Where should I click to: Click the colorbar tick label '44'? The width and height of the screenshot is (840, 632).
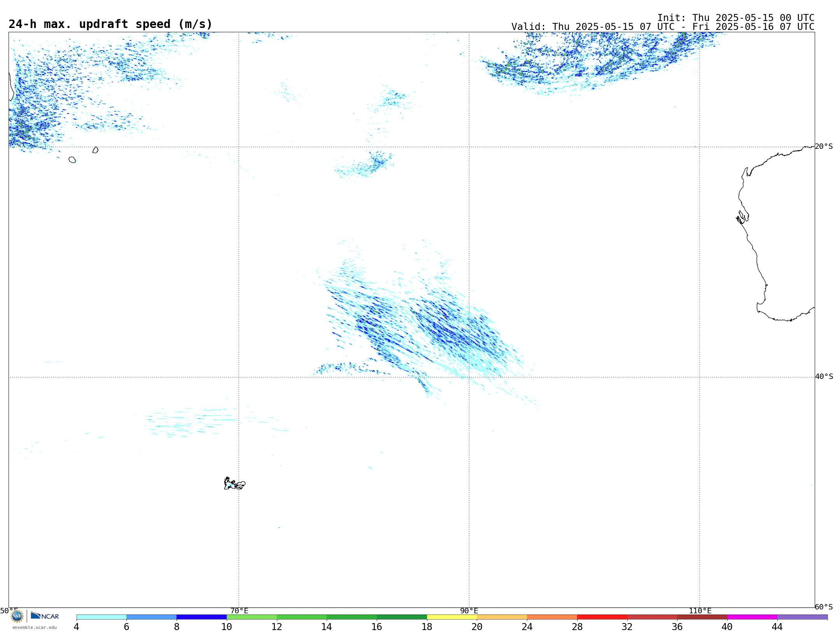[777, 627]
